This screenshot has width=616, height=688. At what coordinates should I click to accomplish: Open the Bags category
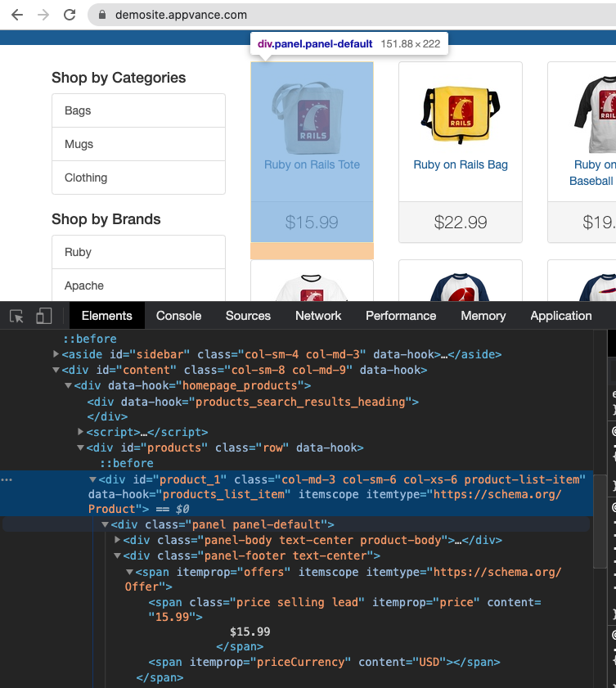(x=138, y=110)
